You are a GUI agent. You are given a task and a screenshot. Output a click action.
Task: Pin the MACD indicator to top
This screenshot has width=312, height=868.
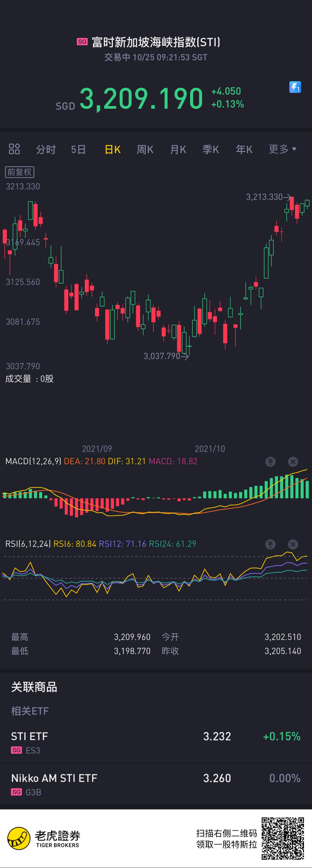270,462
